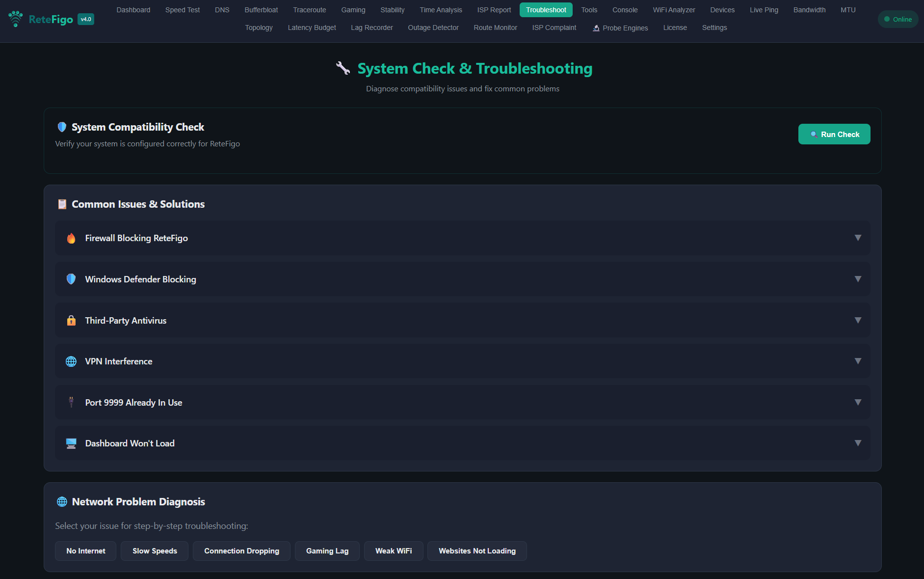Expand Port 9999 Already In Use arrow

[858, 402]
